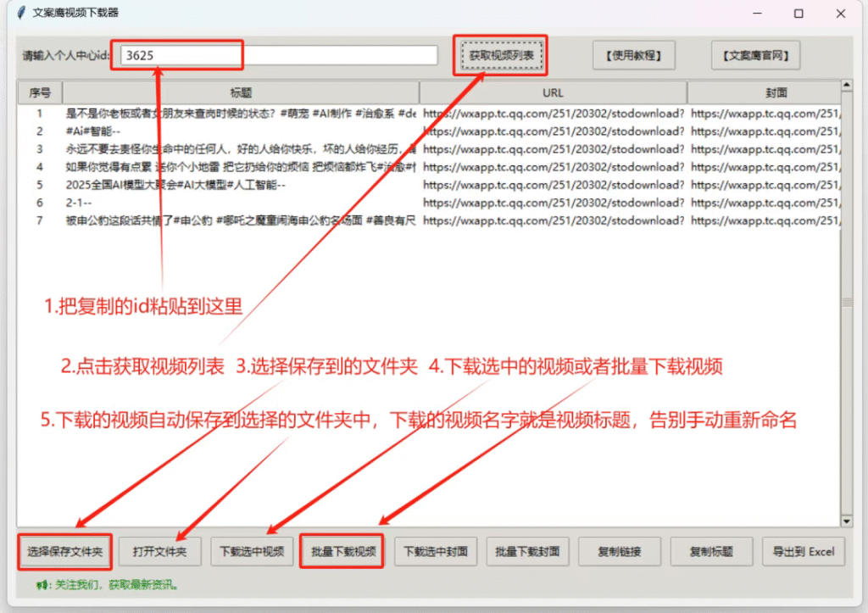868x613 pixels.
Task: Select row 5 about 2025全国AI模型大聚会
Action: (176, 185)
